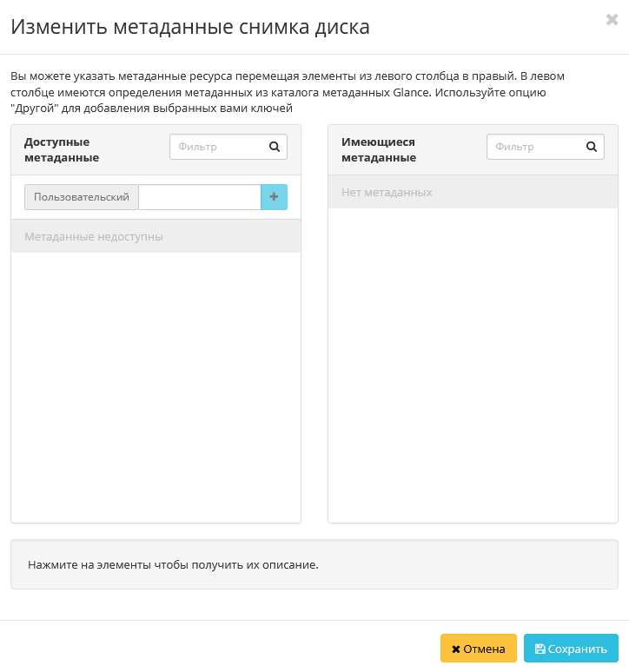Image resolution: width=629 pixels, height=672 pixels.
Task: Click the plus icon to add custom key
Action: 274,197
